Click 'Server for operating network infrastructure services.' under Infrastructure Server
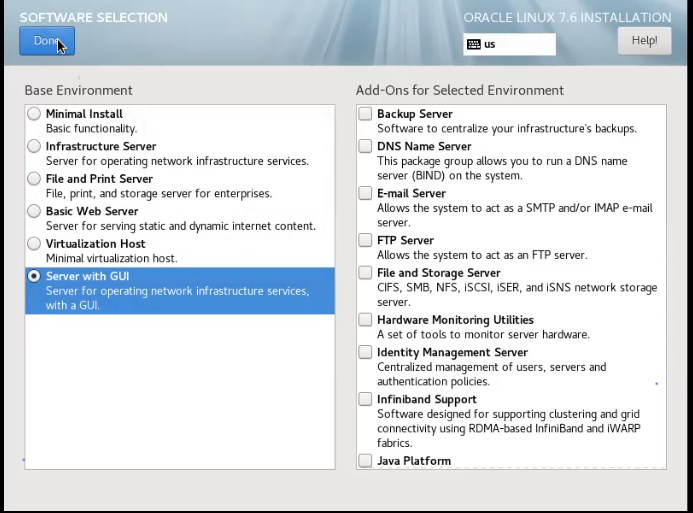This screenshot has width=693, height=513. pyautogui.click(x=177, y=161)
